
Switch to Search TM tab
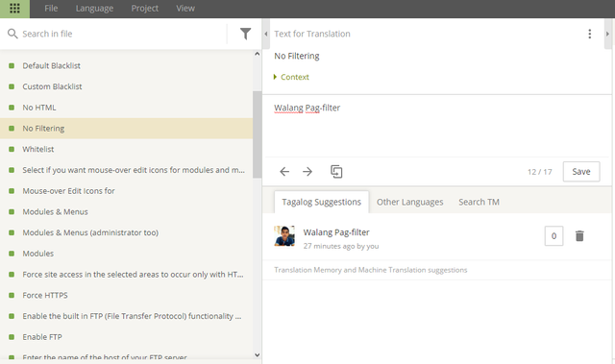(x=479, y=202)
